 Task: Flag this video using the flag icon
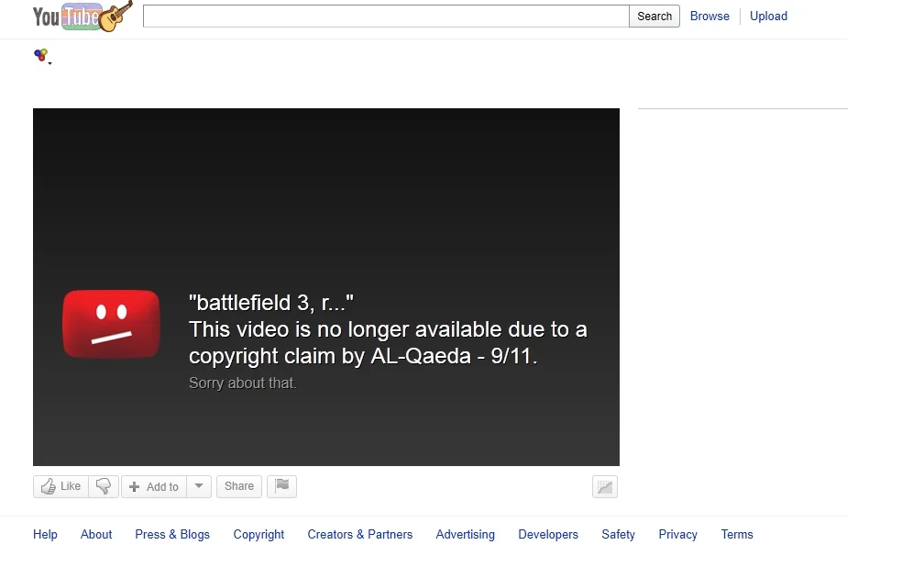281,486
